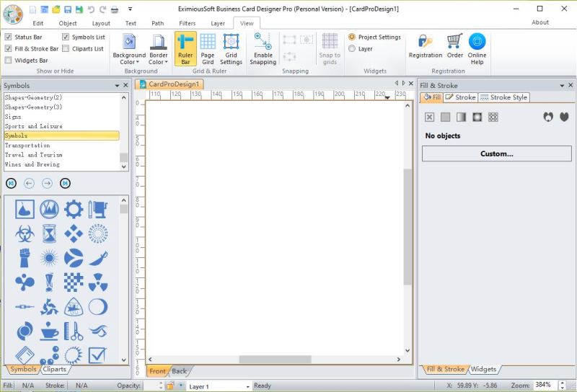
Task: Open the Object ribbon tab
Action: pyautogui.click(x=68, y=23)
